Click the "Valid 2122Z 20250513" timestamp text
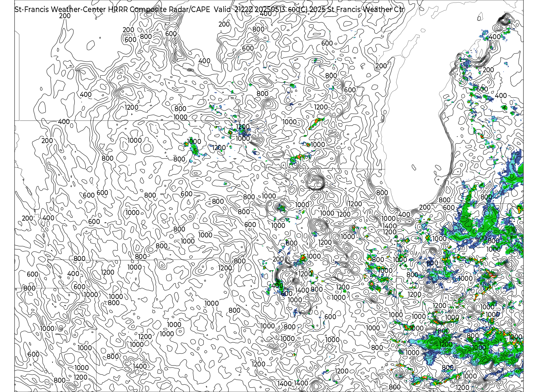Viewport: 538px width, 392px height. 249,9
